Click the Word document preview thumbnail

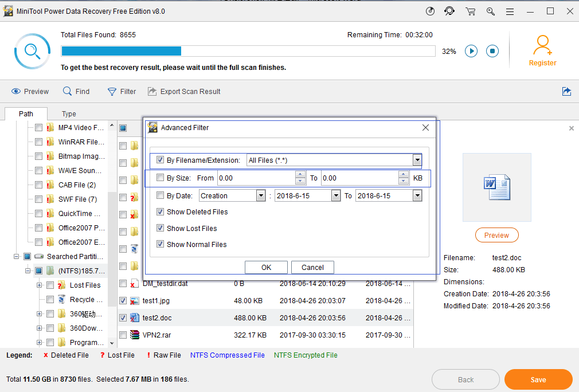click(496, 187)
